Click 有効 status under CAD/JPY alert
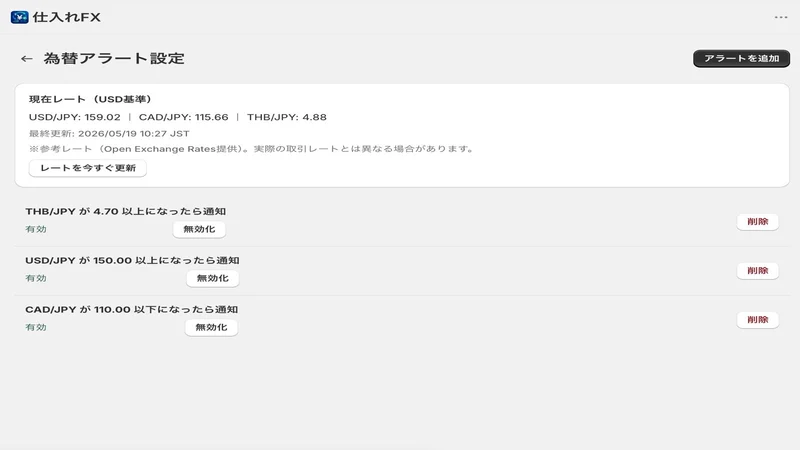The image size is (800, 450). point(36,327)
